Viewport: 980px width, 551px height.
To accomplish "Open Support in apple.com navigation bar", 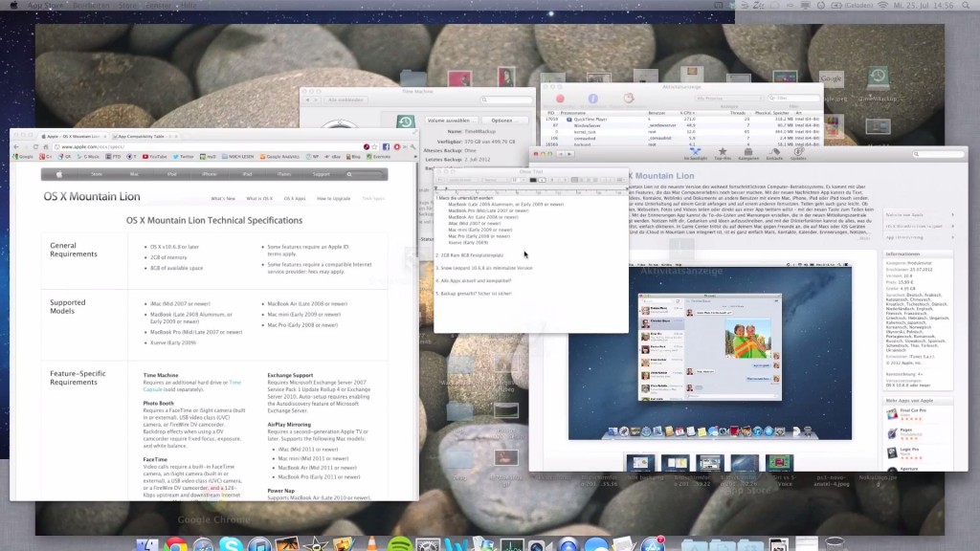I will pos(322,174).
